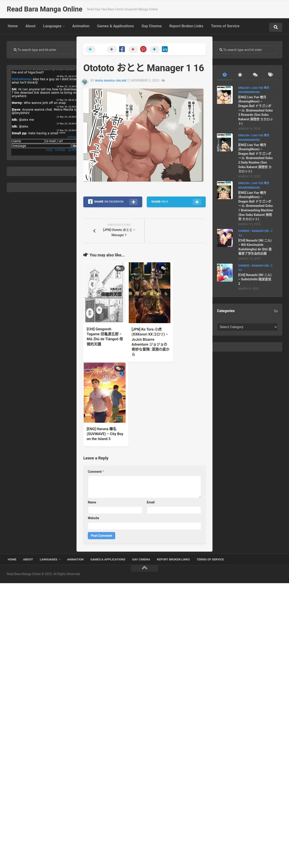Click the Email field in reply form
Screen dimensions: 289x868
click(x=174, y=510)
